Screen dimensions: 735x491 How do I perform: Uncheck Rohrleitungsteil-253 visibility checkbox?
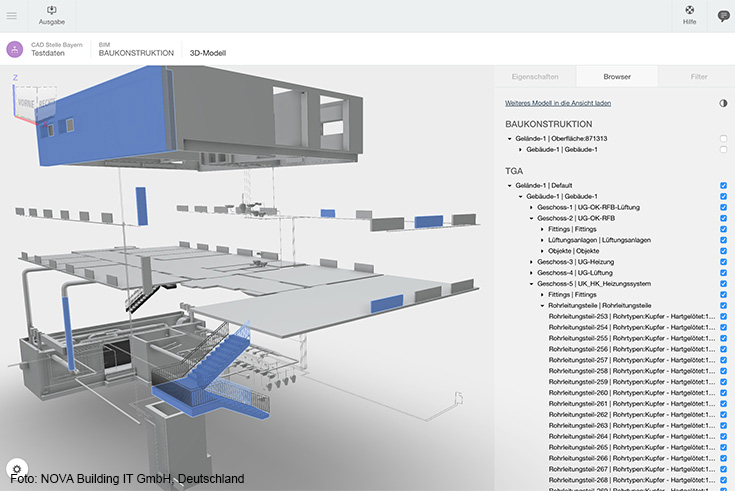(723, 317)
